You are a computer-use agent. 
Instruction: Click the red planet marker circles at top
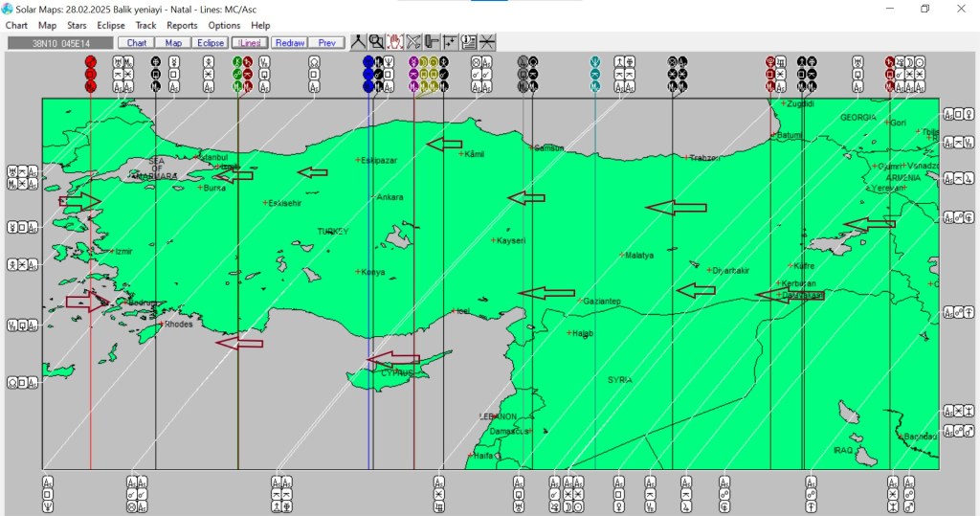click(x=90, y=74)
